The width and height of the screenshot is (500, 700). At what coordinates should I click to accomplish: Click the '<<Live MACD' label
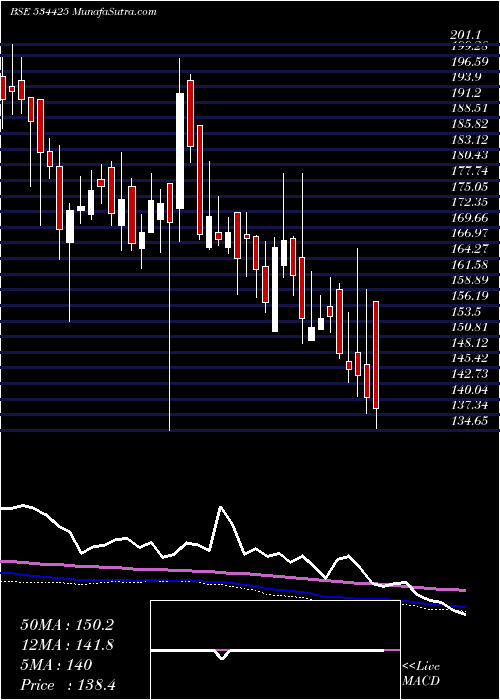point(421,674)
